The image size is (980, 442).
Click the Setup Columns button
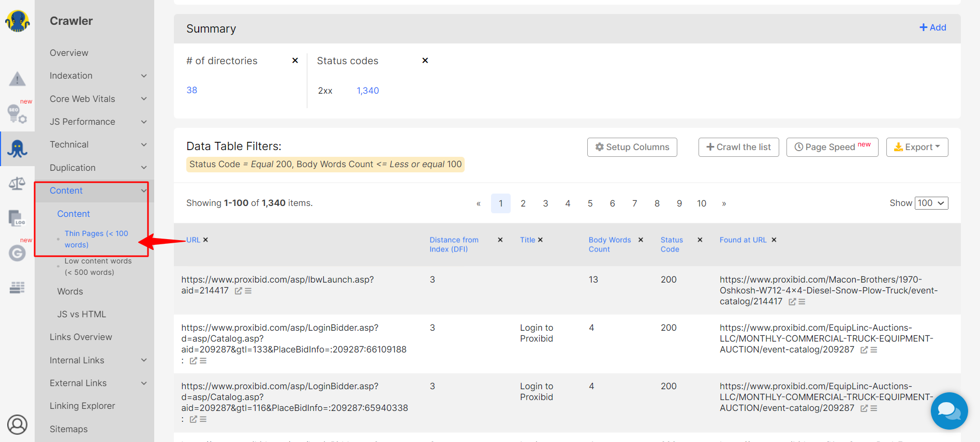tap(632, 147)
